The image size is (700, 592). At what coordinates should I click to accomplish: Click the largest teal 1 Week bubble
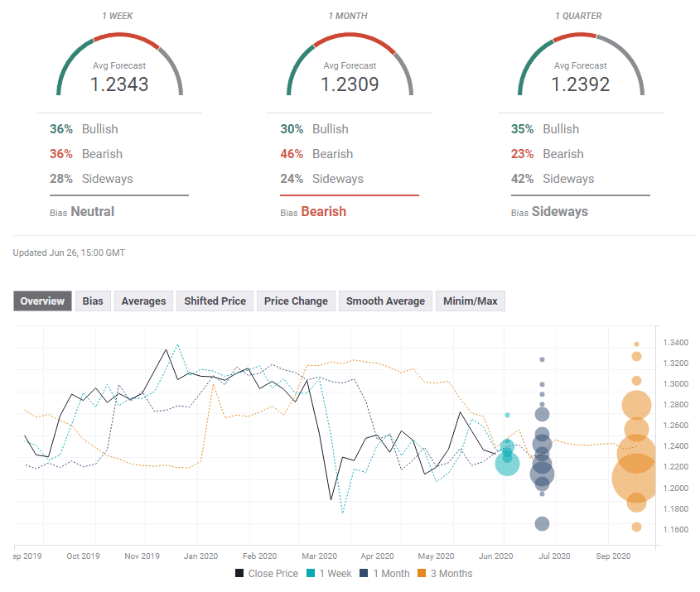coord(507,464)
